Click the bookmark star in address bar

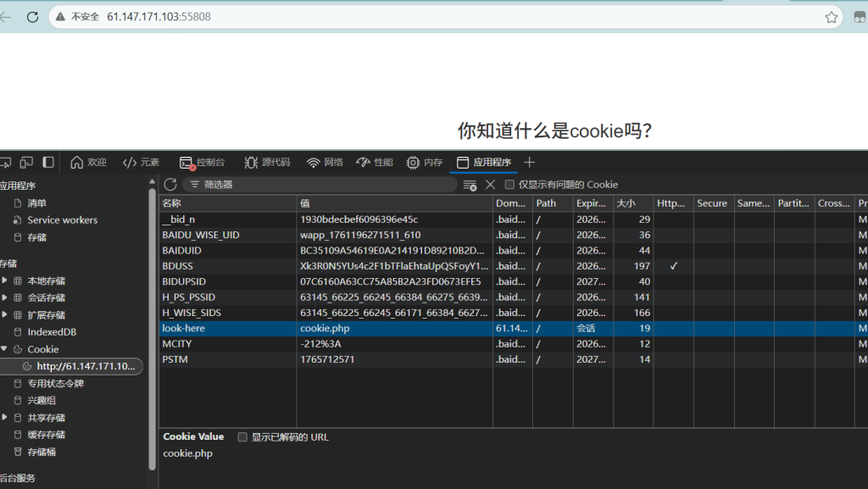tap(832, 17)
